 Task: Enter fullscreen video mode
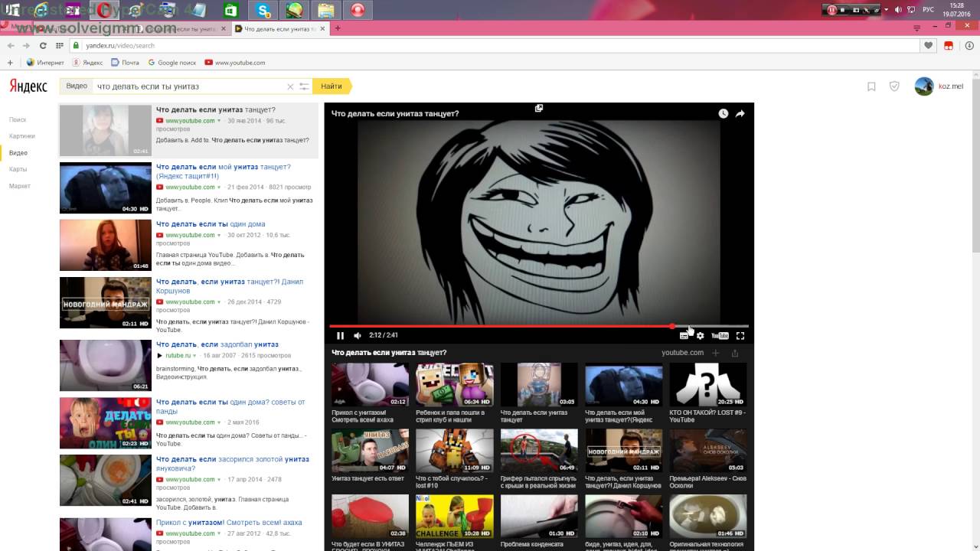[740, 336]
